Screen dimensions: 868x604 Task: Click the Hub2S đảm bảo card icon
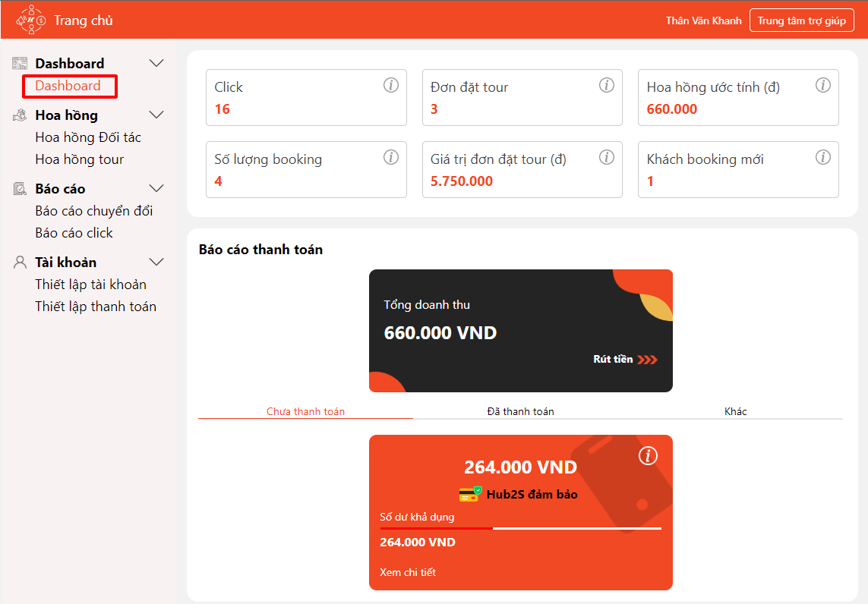point(471,494)
